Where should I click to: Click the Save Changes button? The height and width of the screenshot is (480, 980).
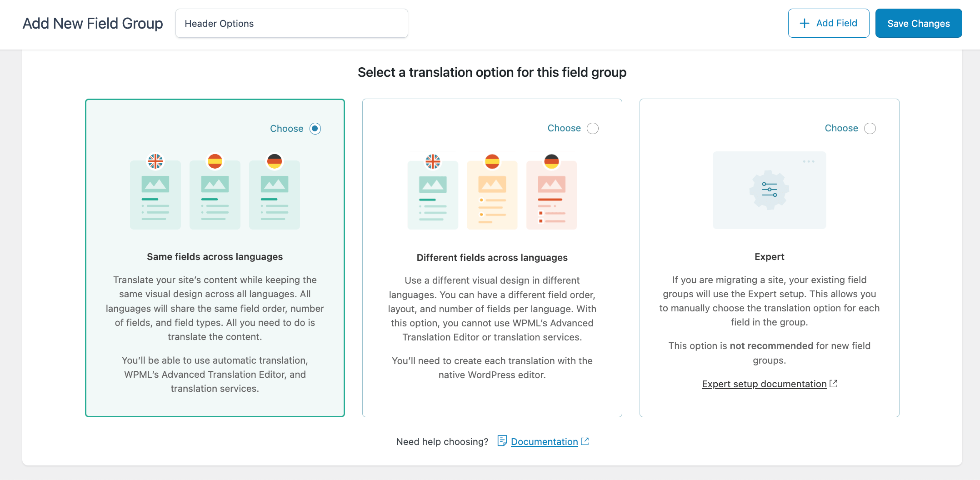pos(918,23)
